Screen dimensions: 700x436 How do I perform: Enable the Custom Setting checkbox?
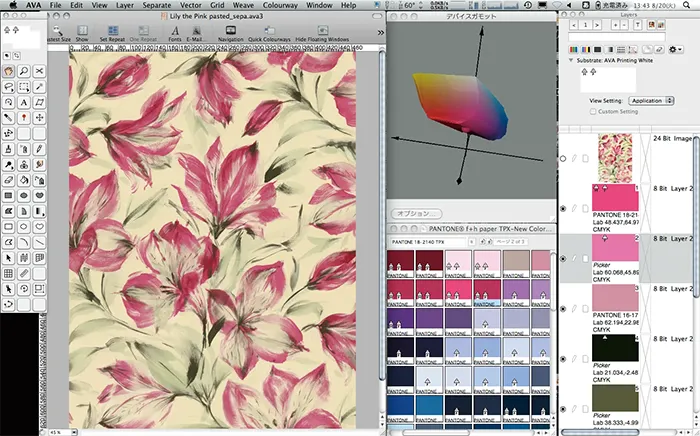(594, 112)
